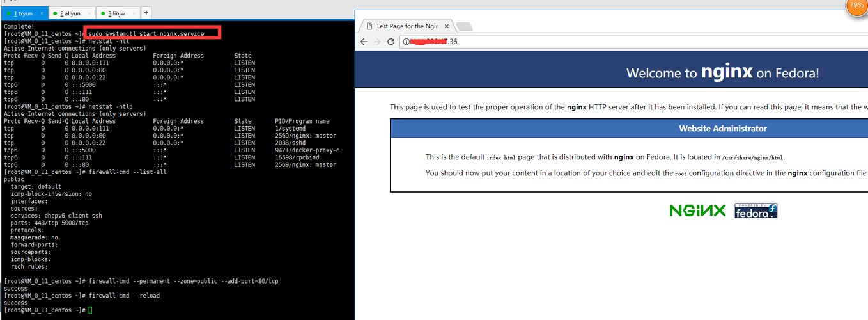
Task: Open the 3 linjw session tab
Action: (118, 13)
